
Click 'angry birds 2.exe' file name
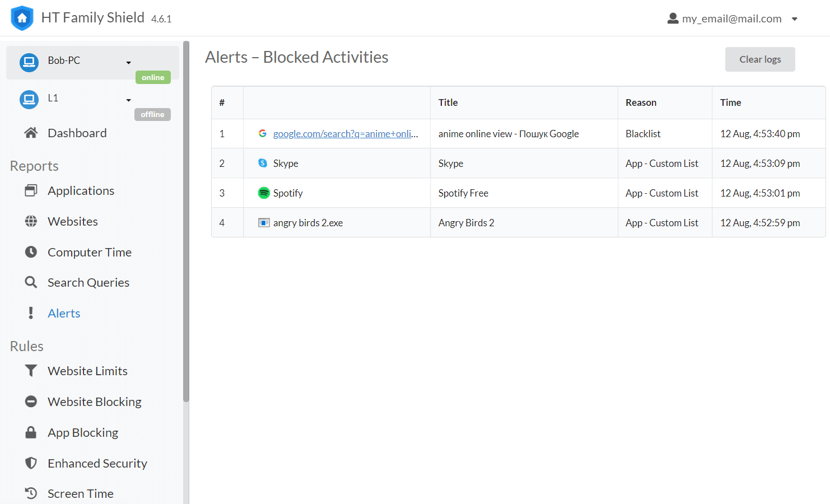tap(308, 222)
